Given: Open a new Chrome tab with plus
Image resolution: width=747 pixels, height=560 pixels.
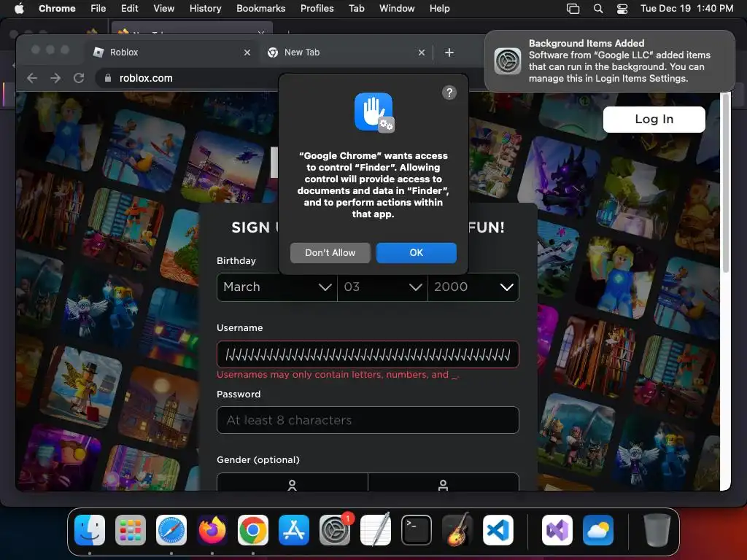Looking at the screenshot, I should click(449, 52).
